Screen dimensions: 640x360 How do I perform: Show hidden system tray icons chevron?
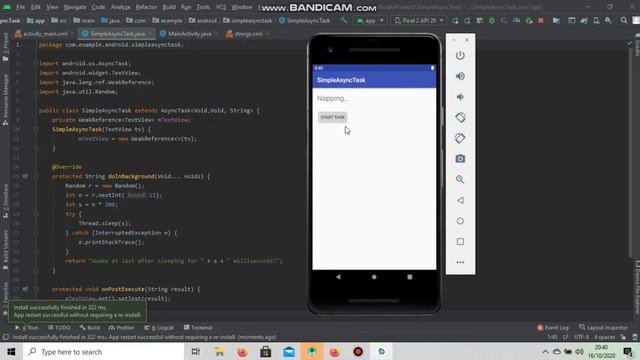pos(545,352)
